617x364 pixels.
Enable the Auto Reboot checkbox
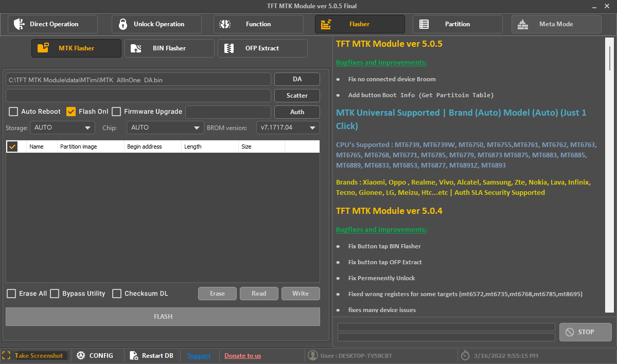12,111
